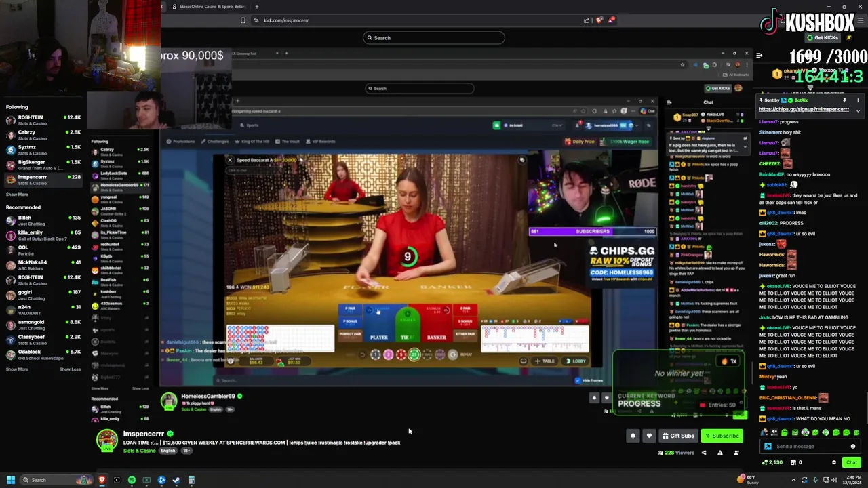Collapse chat panel with arrow icon

click(759, 56)
